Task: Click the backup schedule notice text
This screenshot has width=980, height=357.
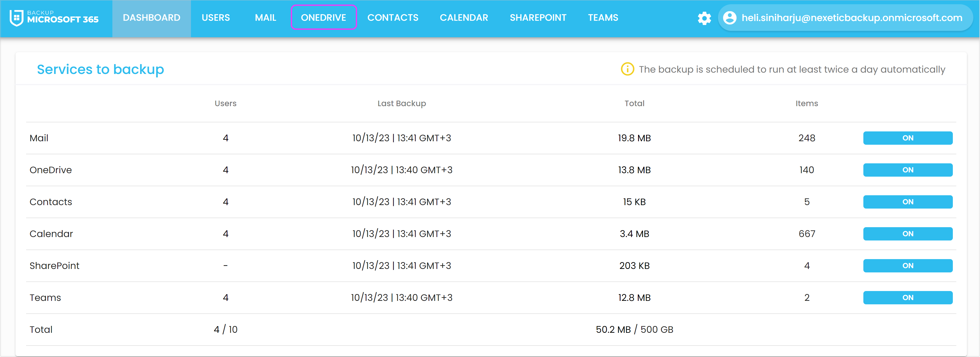Action: pos(792,70)
